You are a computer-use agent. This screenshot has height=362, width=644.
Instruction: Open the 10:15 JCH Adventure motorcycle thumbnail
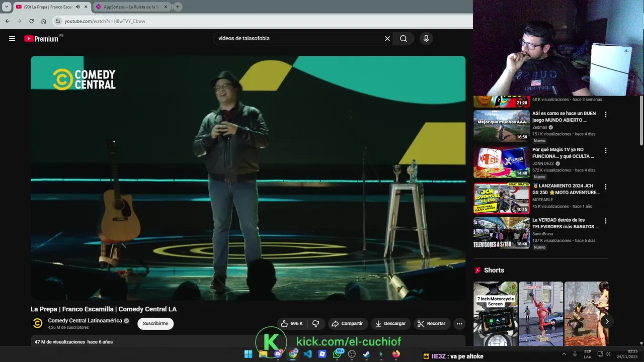tap(502, 199)
